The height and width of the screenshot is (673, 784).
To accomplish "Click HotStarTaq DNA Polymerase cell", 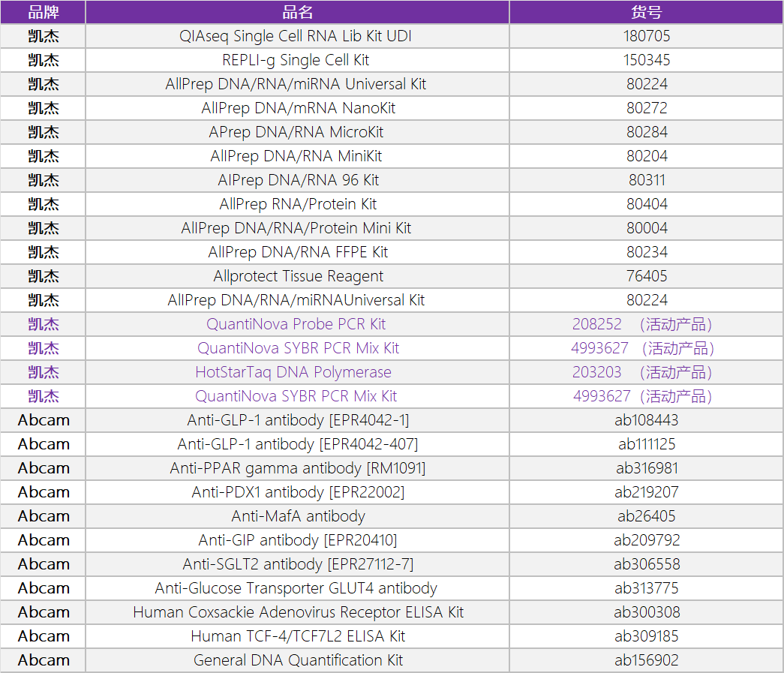I will (x=298, y=372).
